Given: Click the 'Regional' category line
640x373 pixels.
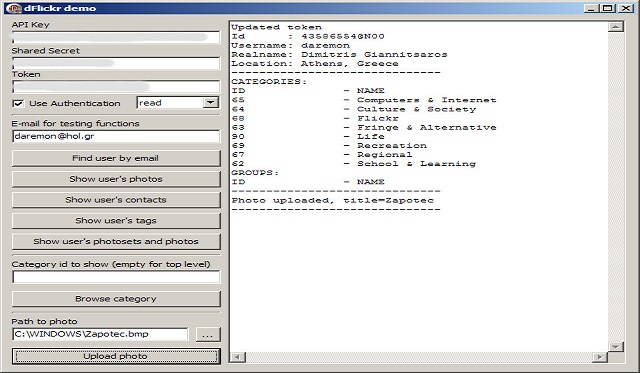Looking at the screenshot, I should click(322, 155).
